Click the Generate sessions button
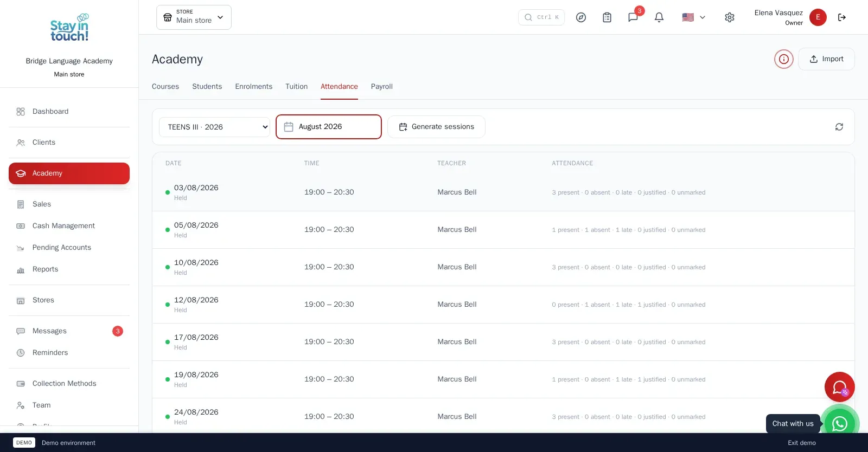The width and height of the screenshot is (868, 452). 436,127
